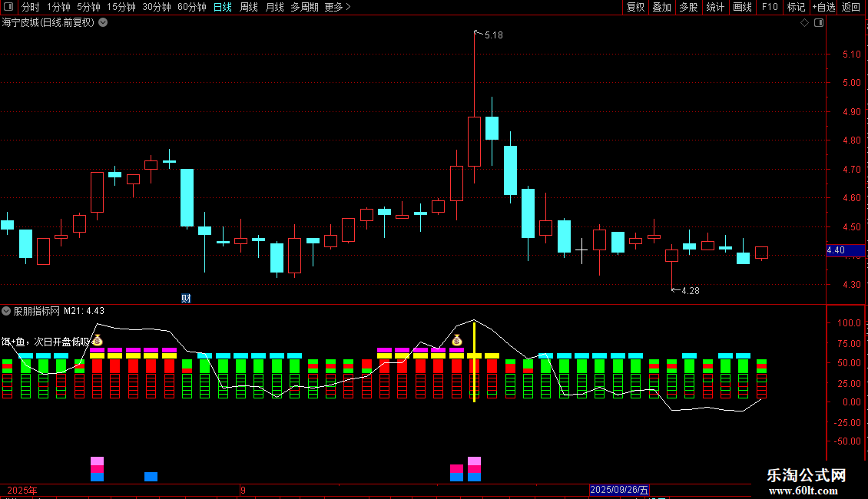Click 返回 to go back
This screenshot has height=499, width=868.
(x=851, y=7)
